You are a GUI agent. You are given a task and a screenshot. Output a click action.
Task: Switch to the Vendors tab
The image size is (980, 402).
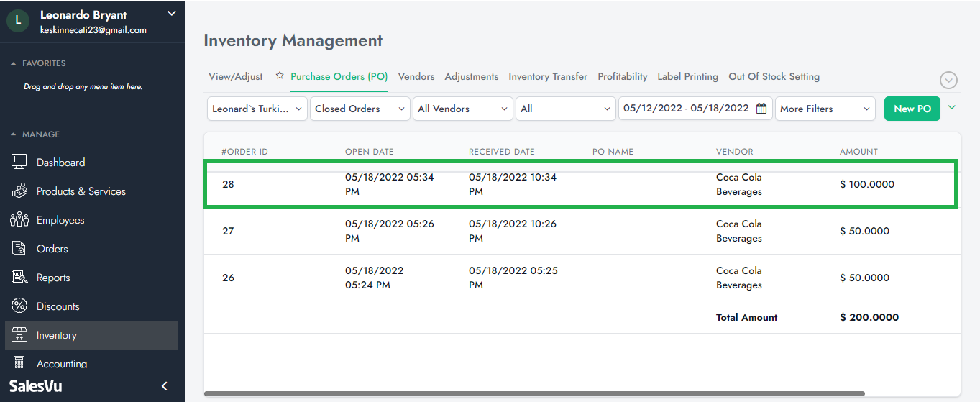click(416, 76)
